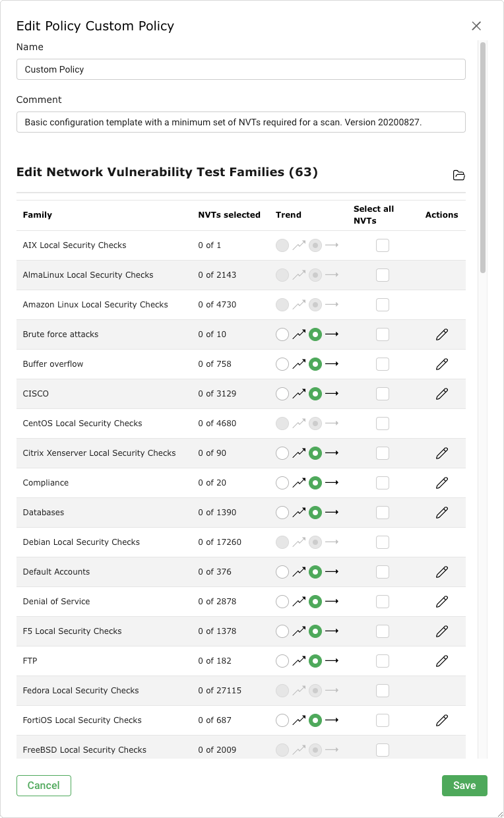Tick Select all NVTs for Denial of Service
Viewport: 504px width, 818px height.
pyautogui.click(x=383, y=602)
